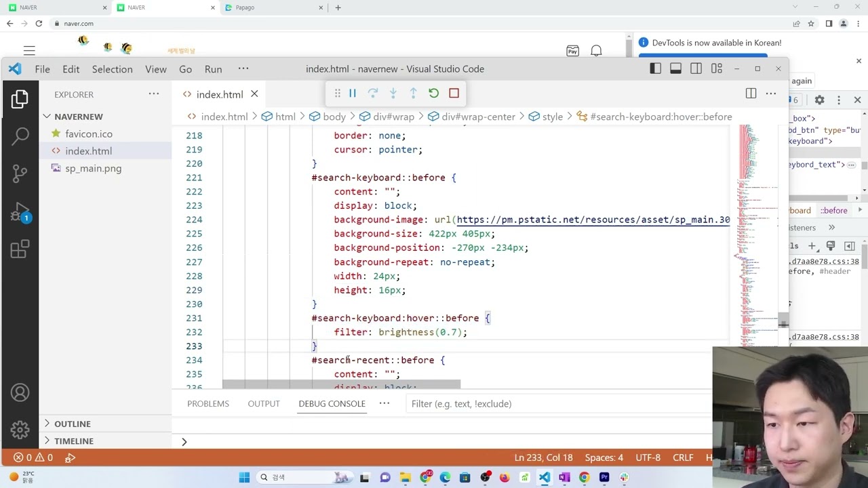The image size is (868, 488).
Task: Restart the debug session
Action: tap(434, 94)
